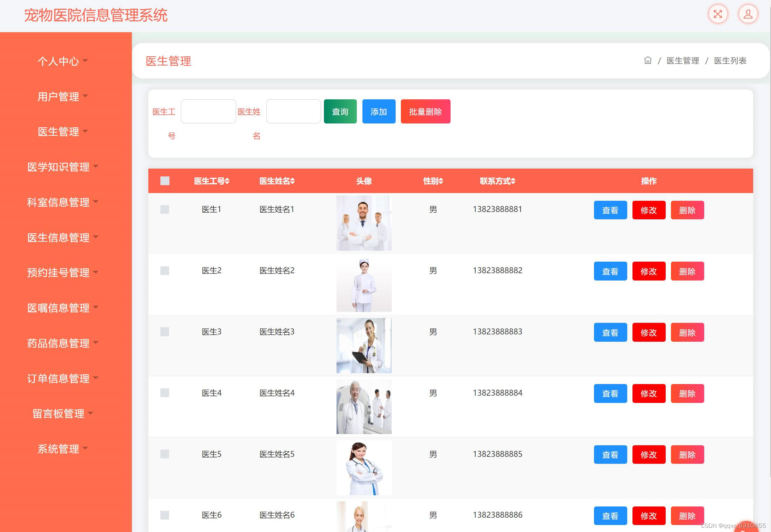Expand the 用户管理 sidebar menu
The image size is (771, 532).
tap(63, 97)
